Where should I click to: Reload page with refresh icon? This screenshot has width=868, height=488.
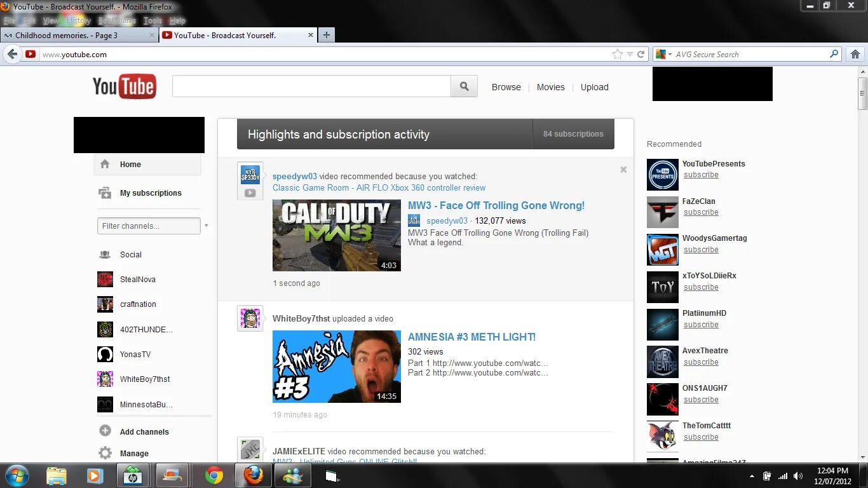pos(641,54)
